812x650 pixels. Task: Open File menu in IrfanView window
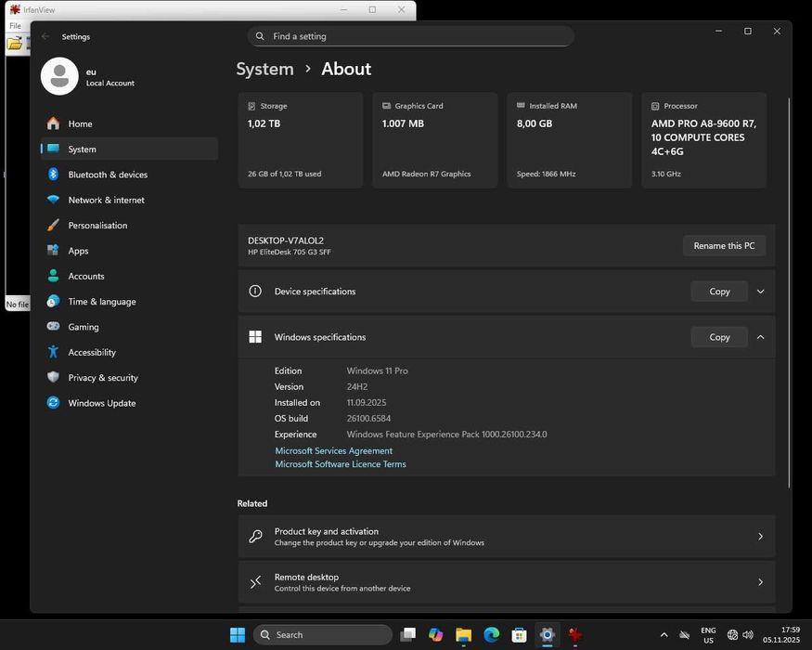click(x=16, y=25)
